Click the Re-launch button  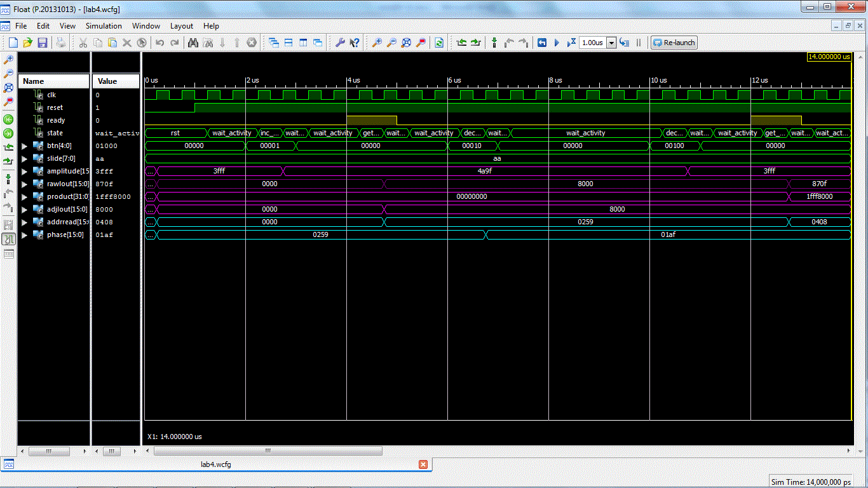(x=674, y=43)
